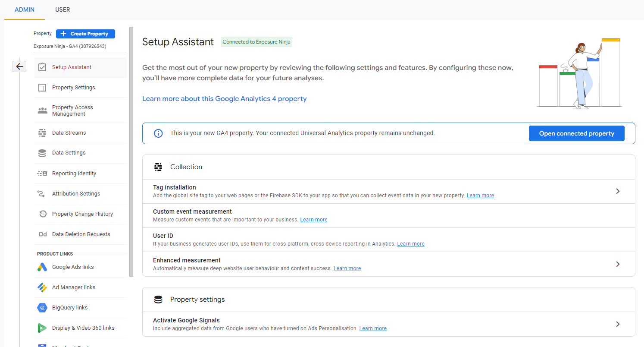The height and width of the screenshot is (347, 644).
Task: Open Setup Assistant in the sidebar
Action: point(81,67)
